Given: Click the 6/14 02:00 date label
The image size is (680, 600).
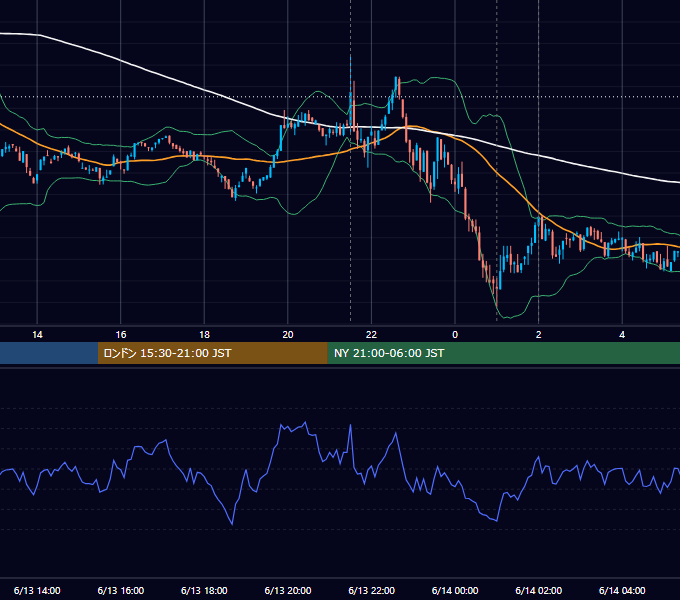Looking at the screenshot, I should [539, 590].
